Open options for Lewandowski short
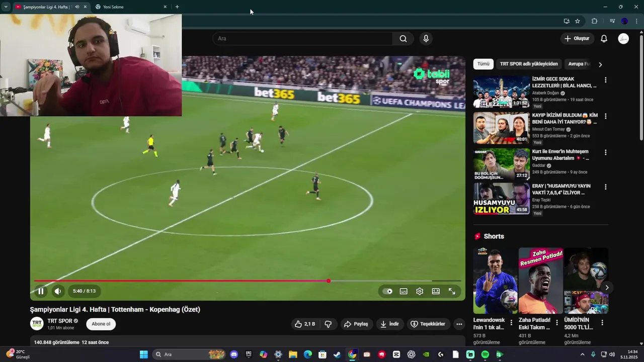 click(511, 322)
